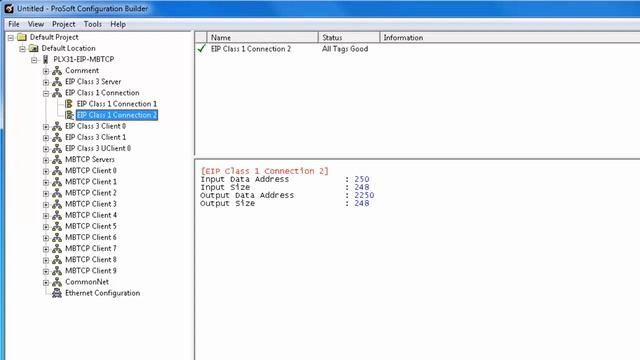Click the EIP Class 1 Connection 2 icon

(x=69, y=115)
